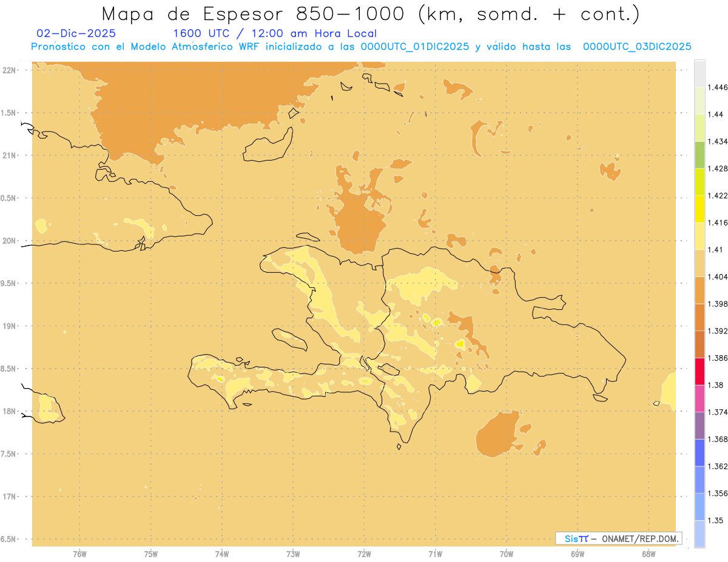The height and width of the screenshot is (562, 728).
Task: Click the '72W' longitude label
Action: point(364,554)
